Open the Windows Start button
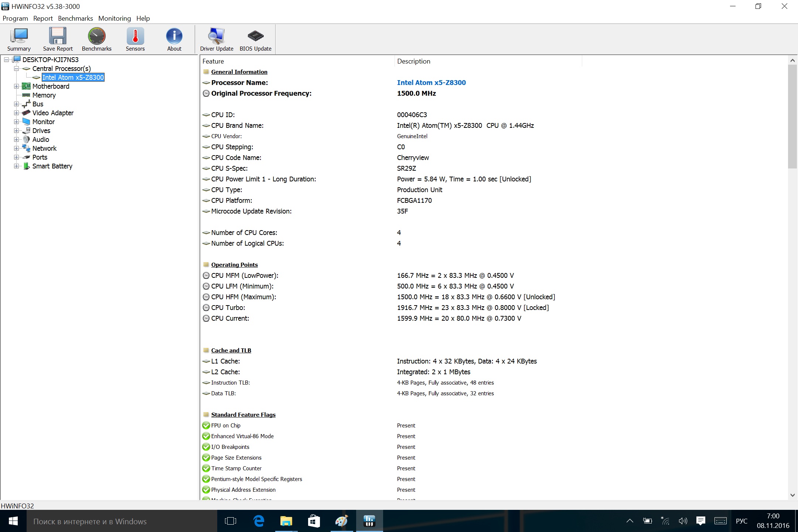798x532 pixels. tap(13, 521)
